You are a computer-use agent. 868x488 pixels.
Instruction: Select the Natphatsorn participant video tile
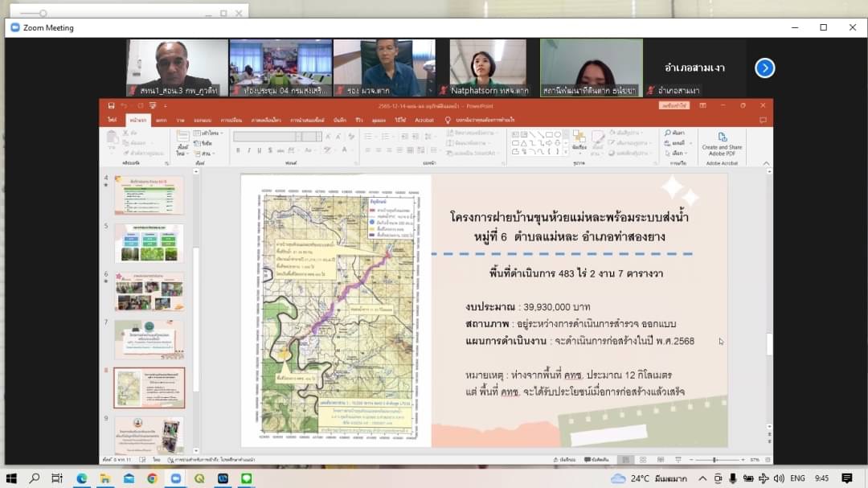point(488,68)
